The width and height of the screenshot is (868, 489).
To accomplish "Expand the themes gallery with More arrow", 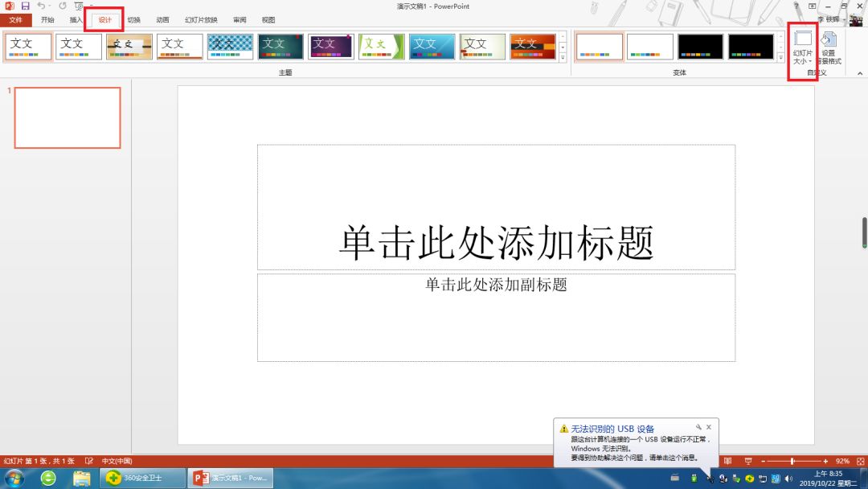I will (563, 57).
